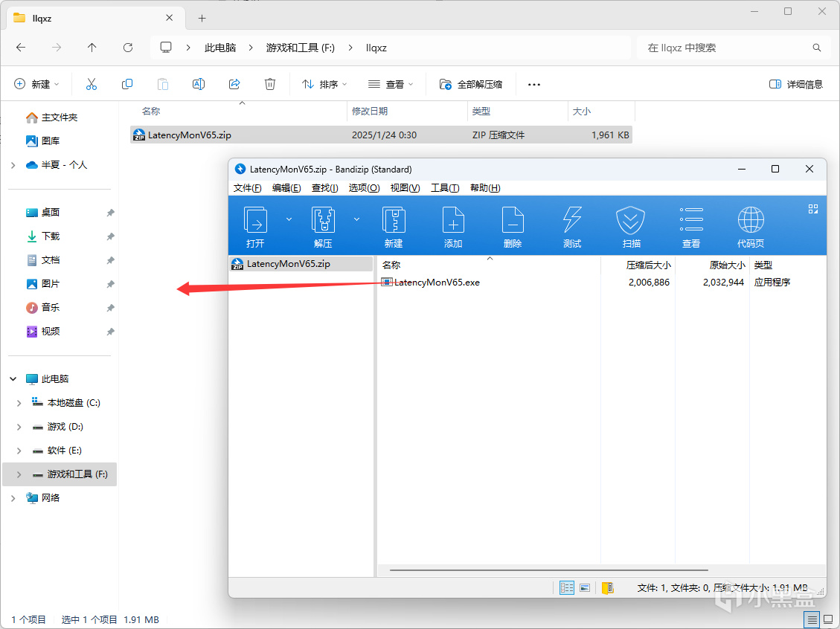840x629 pixels.
Task: Click 游戏和工具 (F:) in the address breadcrumb
Action: click(x=300, y=48)
